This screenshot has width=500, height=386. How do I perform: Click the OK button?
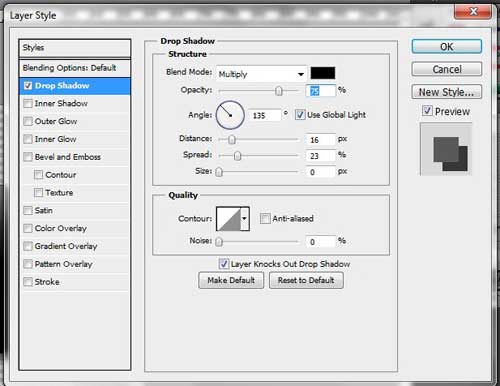click(447, 47)
